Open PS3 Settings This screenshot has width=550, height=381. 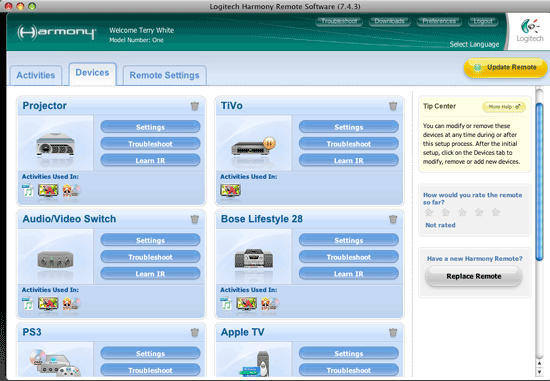(150, 354)
